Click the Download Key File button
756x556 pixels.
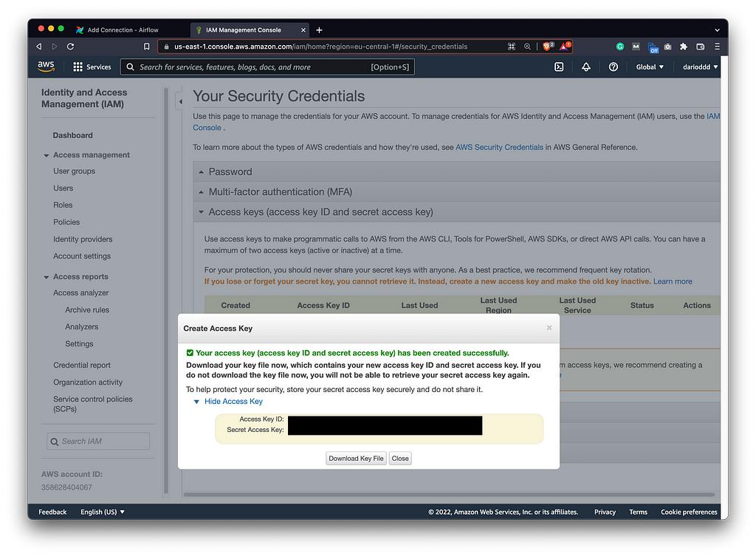pos(356,458)
